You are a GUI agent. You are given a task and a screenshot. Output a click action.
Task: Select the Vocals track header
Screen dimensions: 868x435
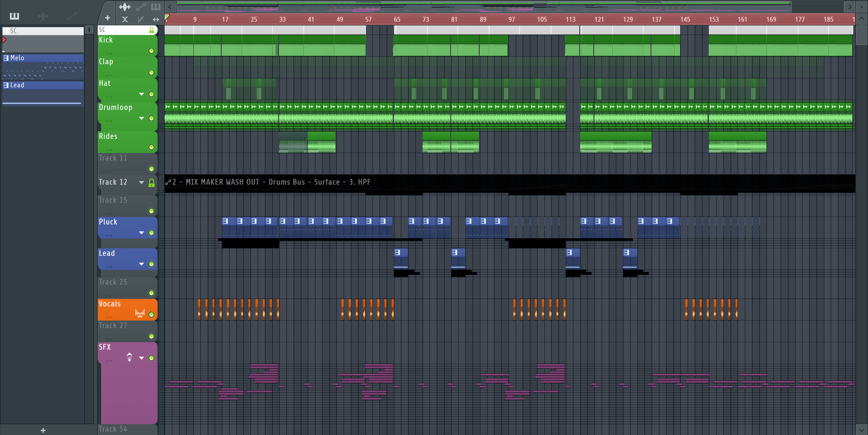point(127,309)
